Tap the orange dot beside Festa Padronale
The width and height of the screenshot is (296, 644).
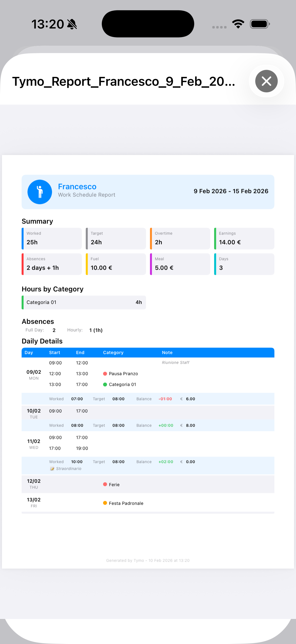105,503
